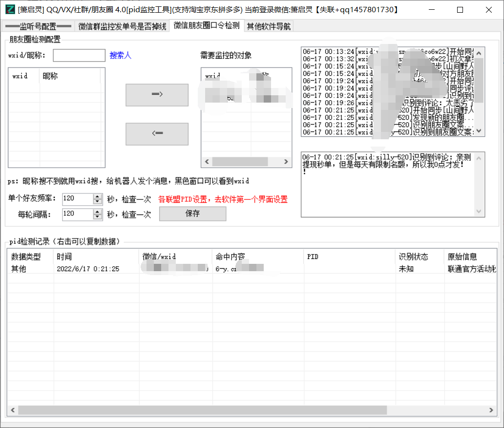The height and width of the screenshot is (428, 504).
Task: Click monitored objects list horizontal scrollbar thumb
Action: point(240,161)
